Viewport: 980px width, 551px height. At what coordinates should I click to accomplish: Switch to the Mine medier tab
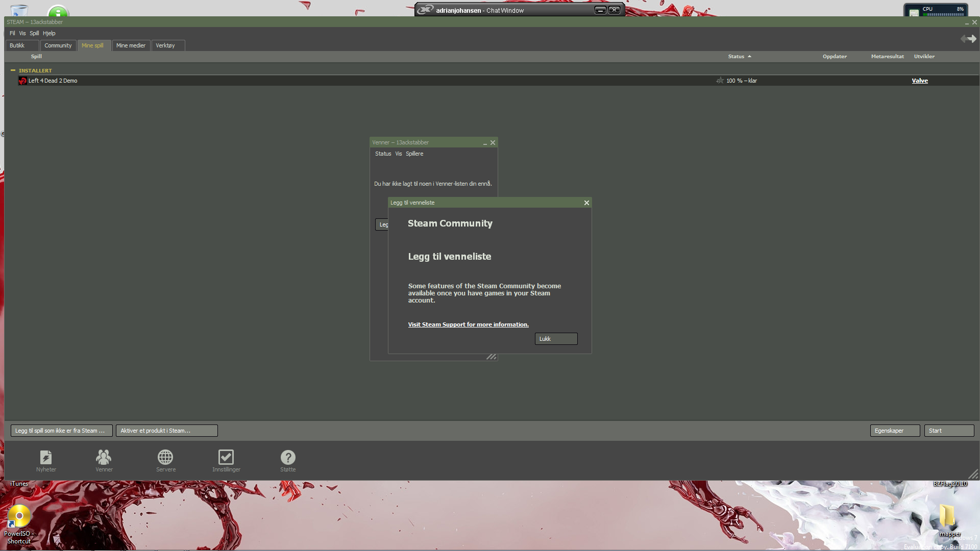point(131,45)
